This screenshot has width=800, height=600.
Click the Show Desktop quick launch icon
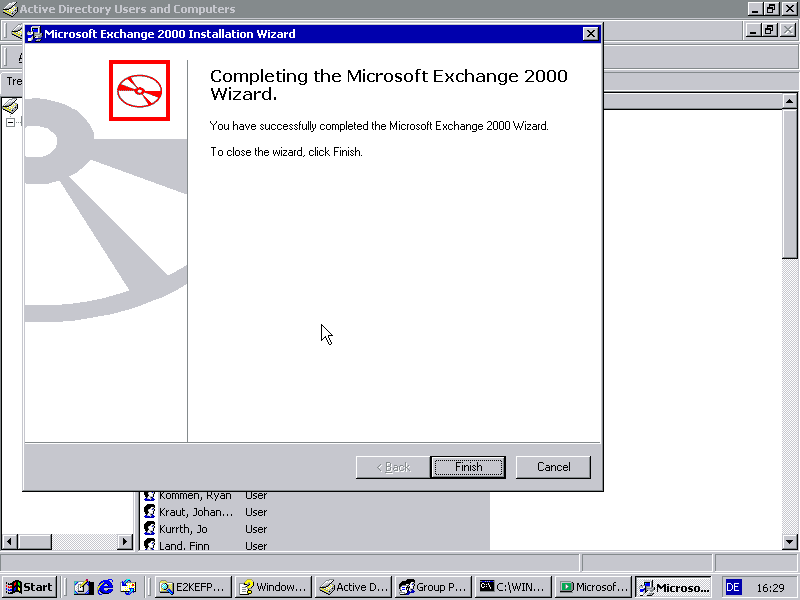tap(82, 587)
